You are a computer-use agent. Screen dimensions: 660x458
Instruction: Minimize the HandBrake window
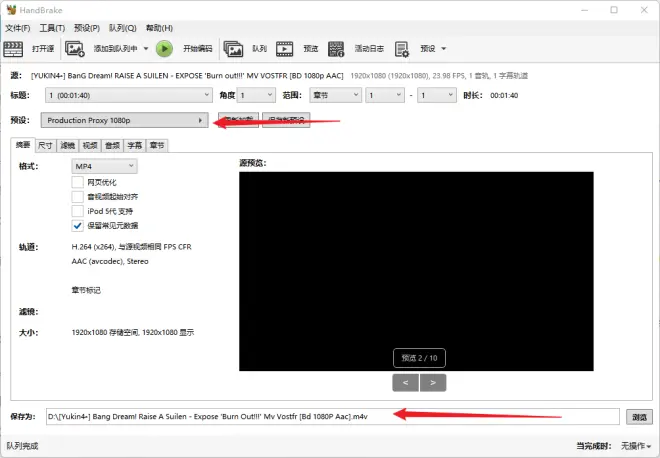coord(585,10)
